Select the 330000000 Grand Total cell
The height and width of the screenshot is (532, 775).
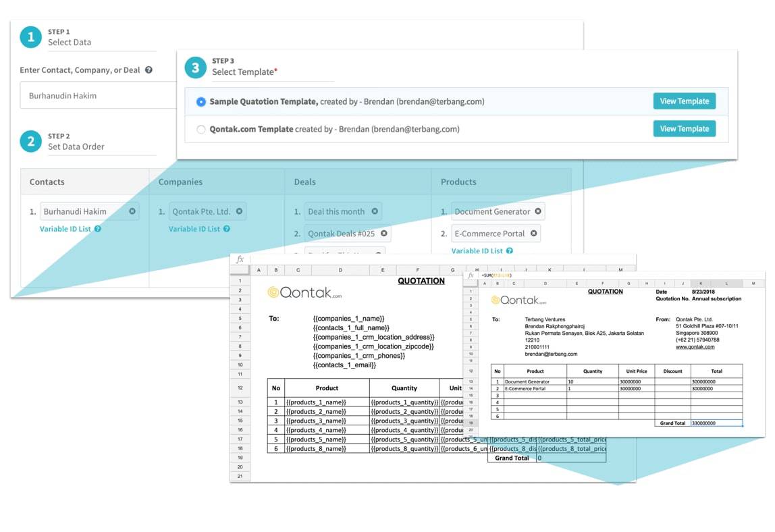pos(717,423)
